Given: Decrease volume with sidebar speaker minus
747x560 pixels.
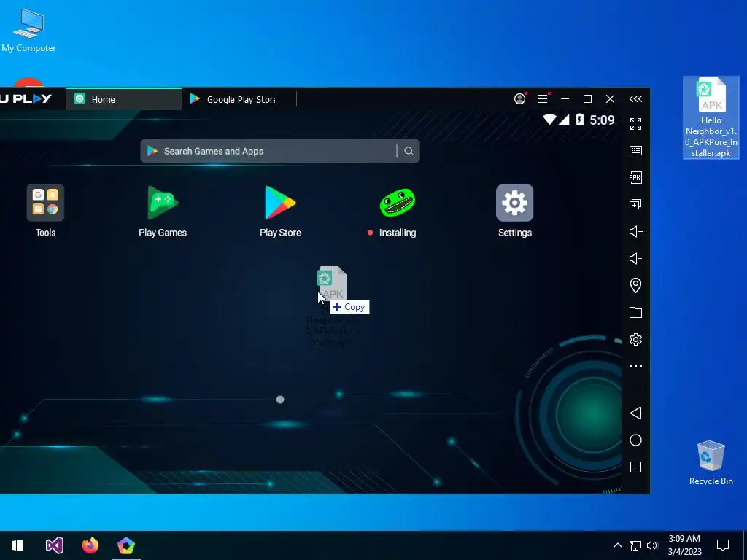Looking at the screenshot, I should click(x=635, y=259).
